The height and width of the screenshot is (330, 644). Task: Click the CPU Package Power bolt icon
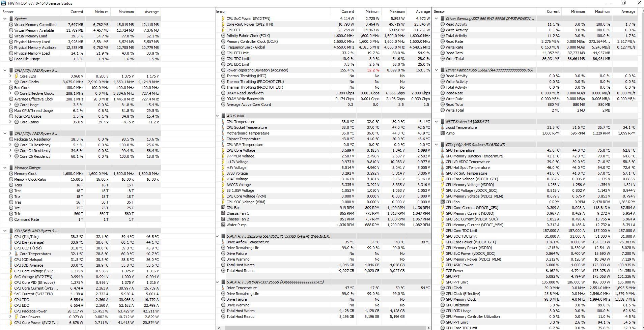[x=11, y=311]
